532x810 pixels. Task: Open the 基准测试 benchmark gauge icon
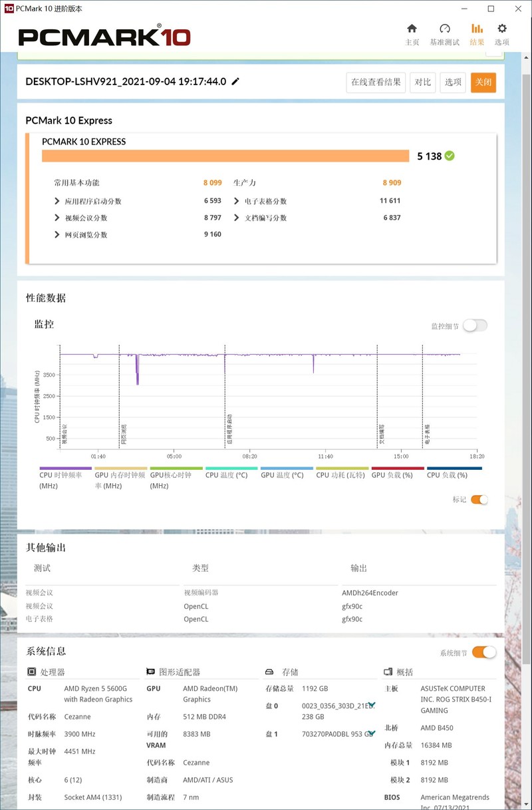(444, 33)
